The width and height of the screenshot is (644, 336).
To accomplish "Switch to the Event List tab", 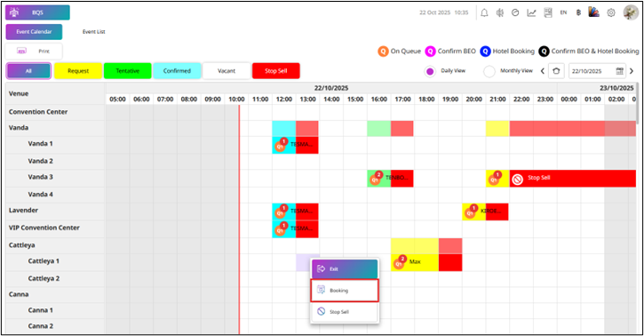I will pyautogui.click(x=93, y=32).
